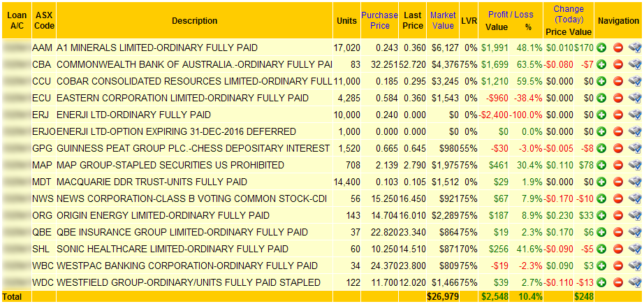Click the green plus icon for ORG
Viewport: 644px width, 304px height.
coord(601,216)
